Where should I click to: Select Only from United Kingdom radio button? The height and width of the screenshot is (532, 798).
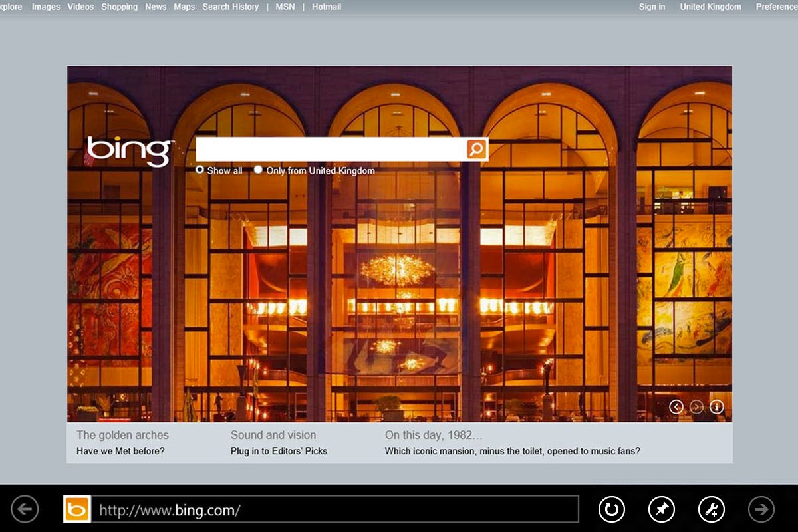(258, 170)
